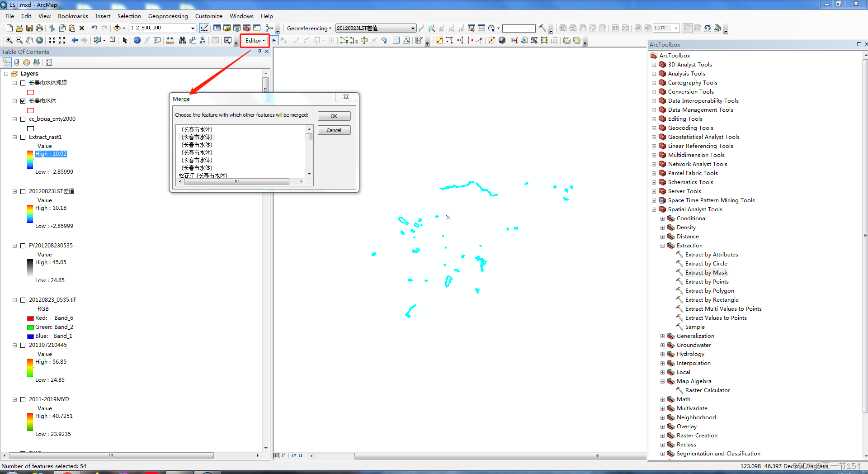Click the Rotate tool icon

pos(384,40)
